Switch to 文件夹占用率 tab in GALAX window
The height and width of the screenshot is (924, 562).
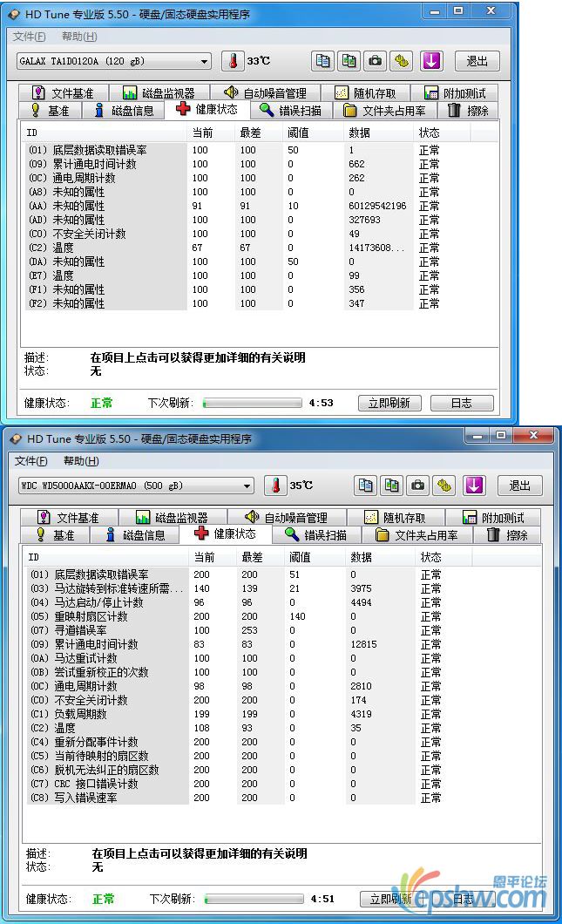click(384, 110)
